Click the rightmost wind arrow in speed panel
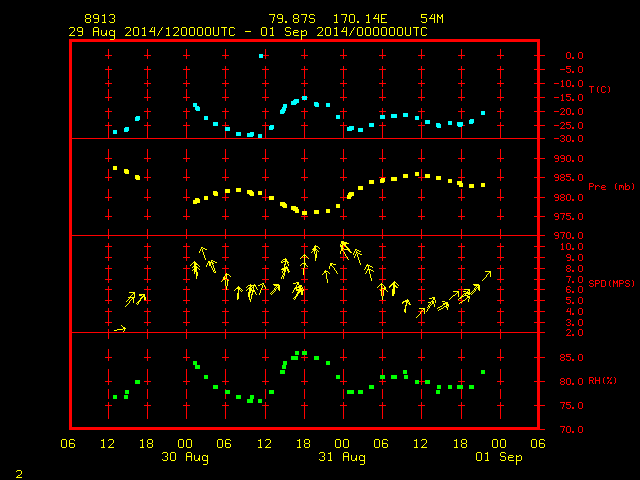This screenshot has height=480, width=640. pos(486,276)
